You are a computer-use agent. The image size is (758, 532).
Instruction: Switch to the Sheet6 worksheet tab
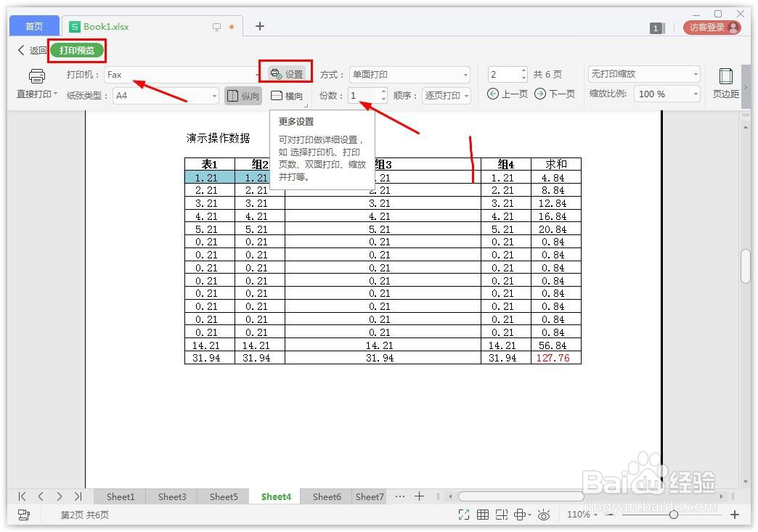pyautogui.click(x=326, y=496)
